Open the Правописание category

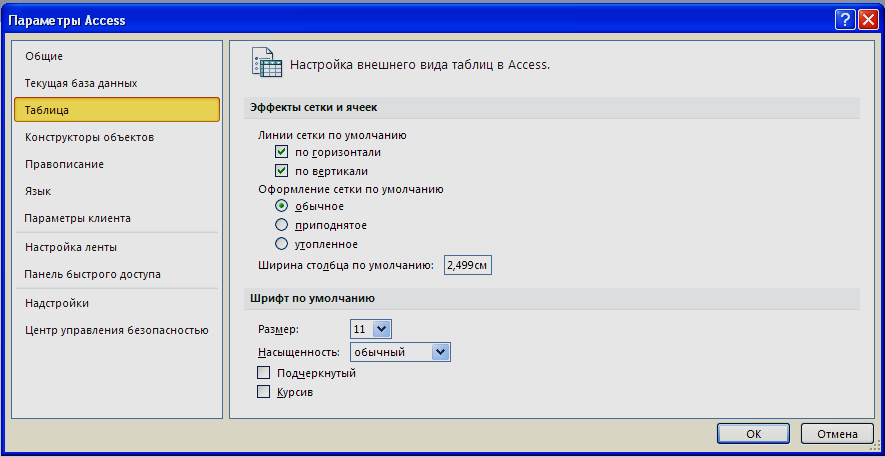[117, 164]
